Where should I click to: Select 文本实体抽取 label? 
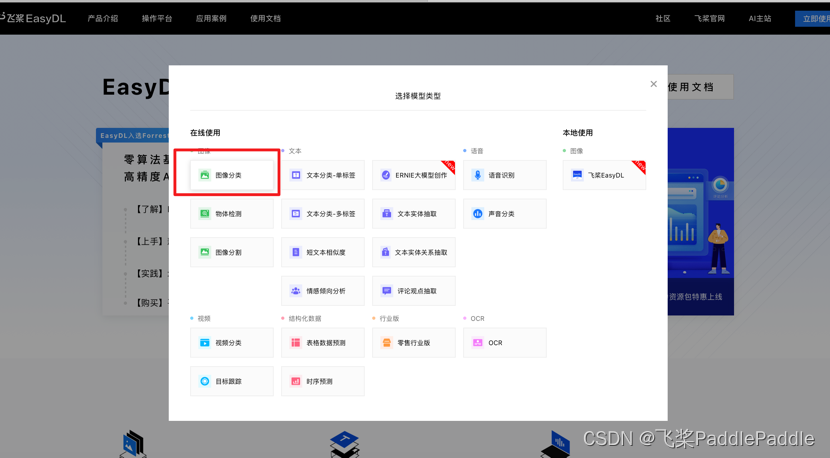[417, 214]
